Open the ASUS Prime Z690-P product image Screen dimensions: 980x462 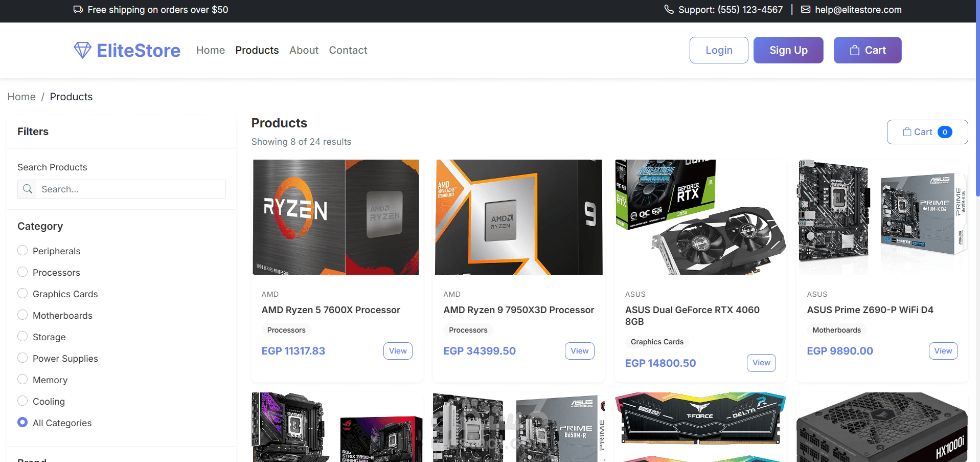pos(882,217)
